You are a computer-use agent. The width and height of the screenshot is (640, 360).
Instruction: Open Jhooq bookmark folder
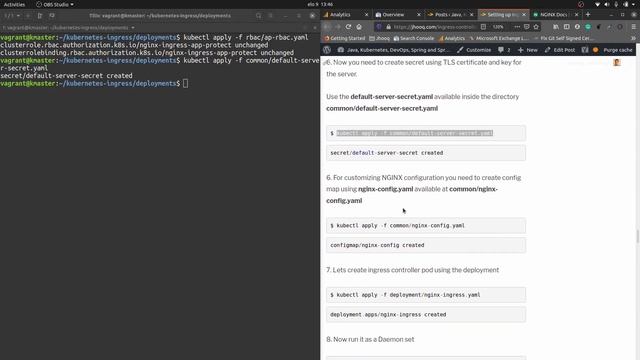tap(379, 38)
